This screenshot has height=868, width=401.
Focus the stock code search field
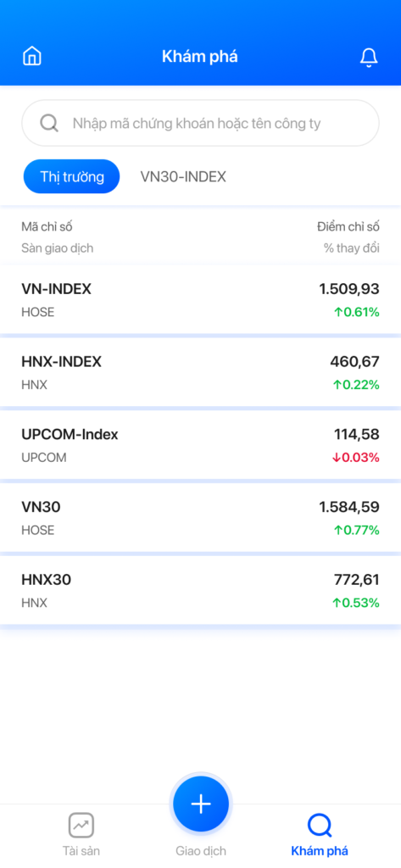click(200, 123)
